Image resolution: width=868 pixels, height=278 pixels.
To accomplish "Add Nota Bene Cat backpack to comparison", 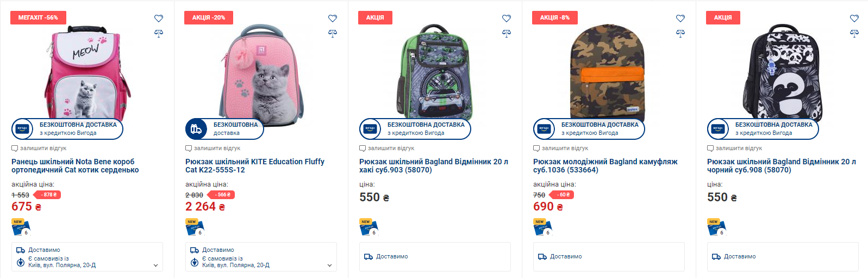I will pyautogui.click(x=159, y=33).
